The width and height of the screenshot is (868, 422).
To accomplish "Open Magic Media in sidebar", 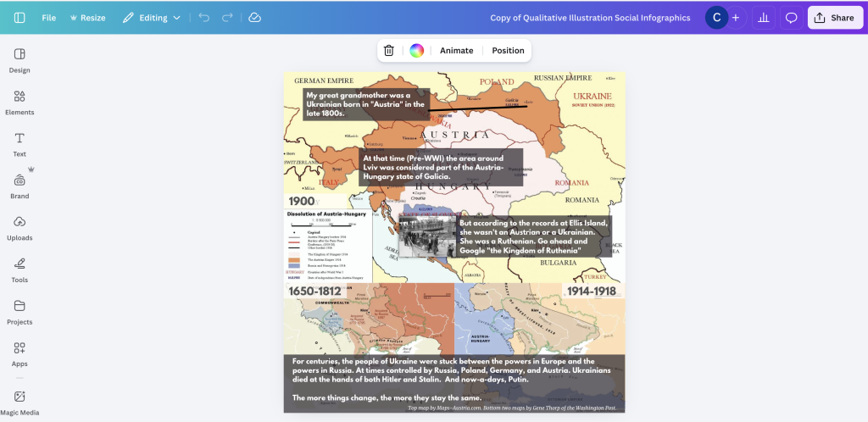I will [x=19, y=403].
